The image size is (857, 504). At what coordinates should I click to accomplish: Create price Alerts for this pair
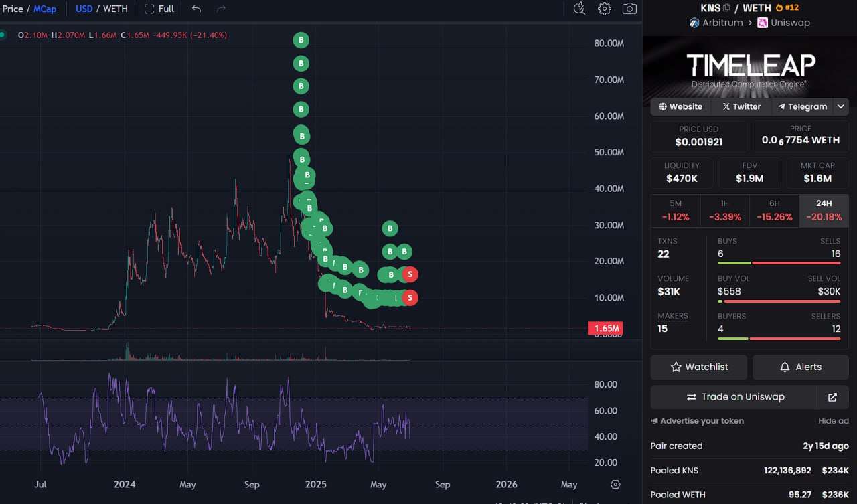[801, 367]
